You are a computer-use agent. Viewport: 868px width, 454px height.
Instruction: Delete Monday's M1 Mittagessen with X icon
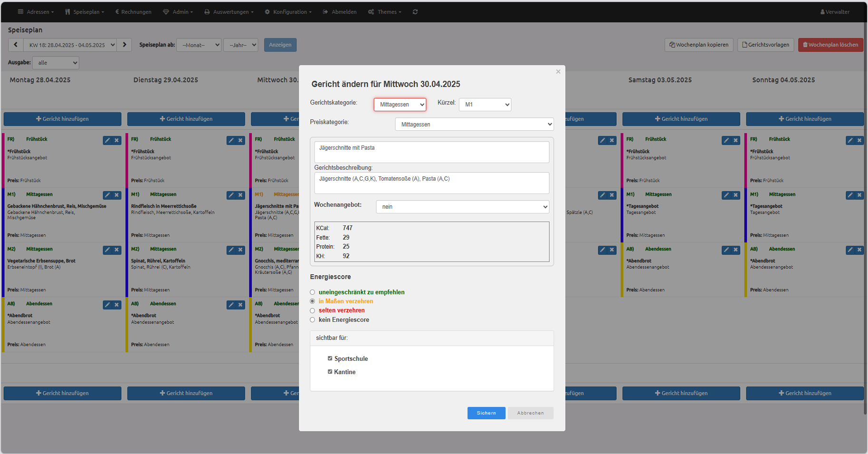point(117,195)
